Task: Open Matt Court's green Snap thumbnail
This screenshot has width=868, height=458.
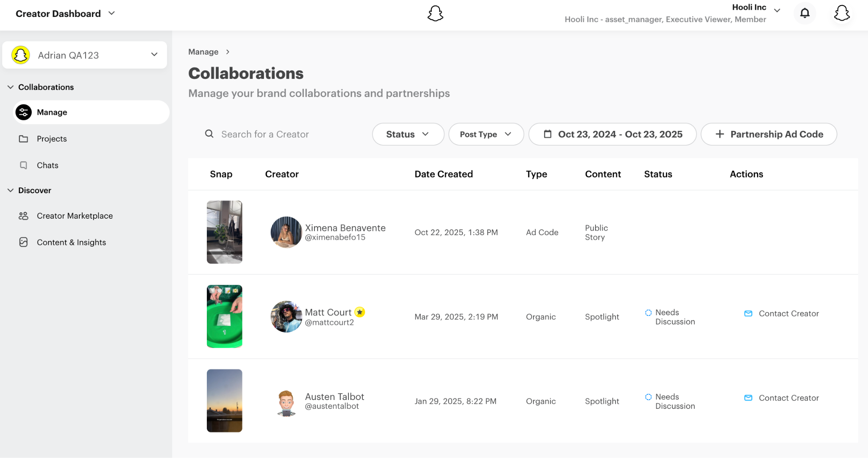Action: pyautogui.click(x=225, y=316)
